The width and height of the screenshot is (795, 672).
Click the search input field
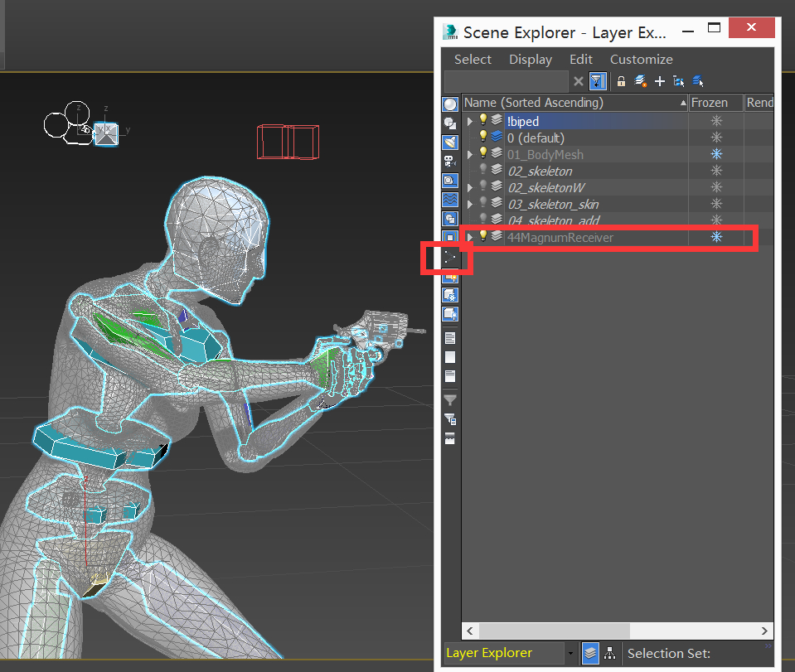pyautogui.click(x=506, y=81)
